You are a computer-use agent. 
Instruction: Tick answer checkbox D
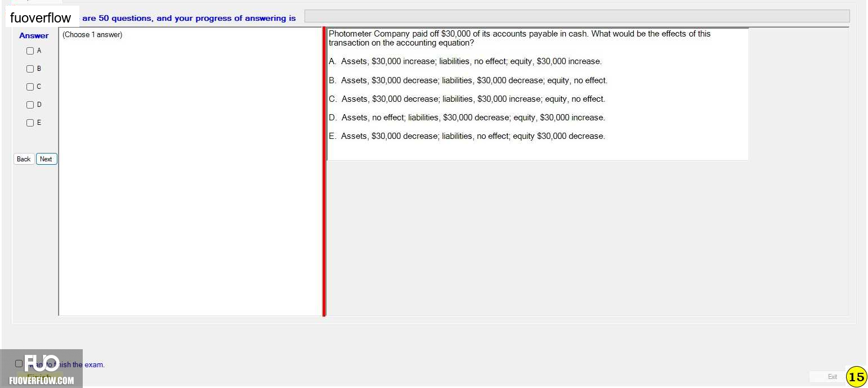coord(30,105)
